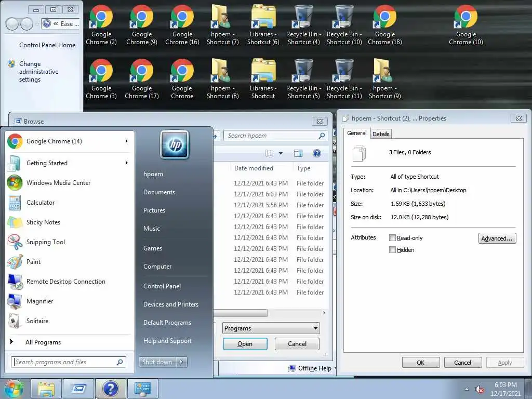Screen dimensions: 532x399
Task: Open Remote Desktop Connection
Action: 70,282
